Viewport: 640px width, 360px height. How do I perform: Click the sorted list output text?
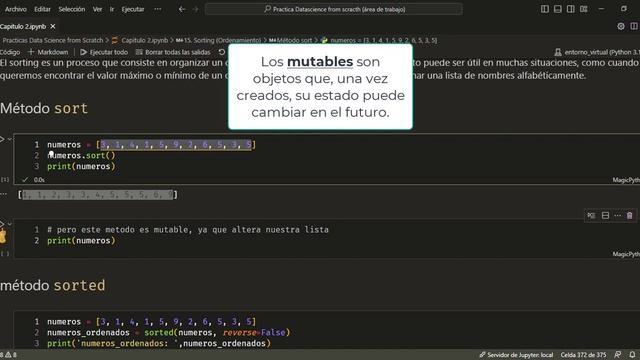pos(98,195)
